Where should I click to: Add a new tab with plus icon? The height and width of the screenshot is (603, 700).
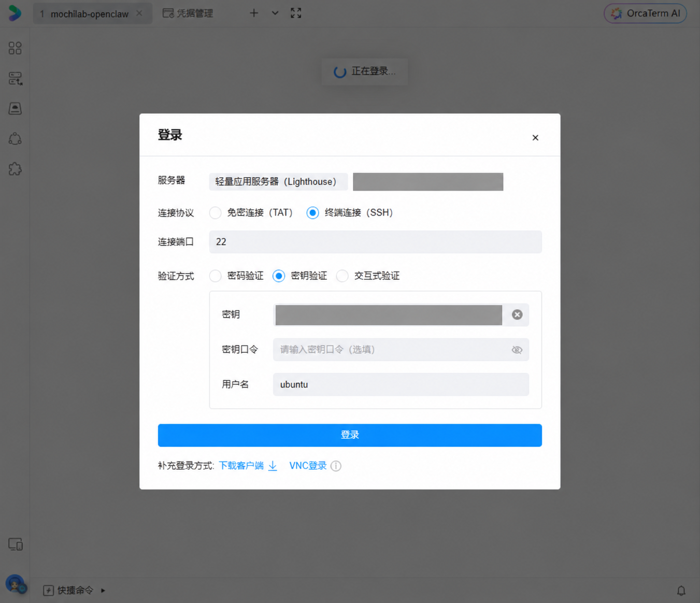[254, 13]
